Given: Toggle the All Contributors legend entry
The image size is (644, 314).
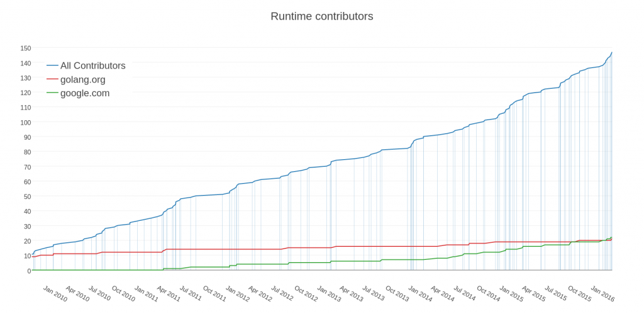Looking at the screenshot, I should [86, 66].
